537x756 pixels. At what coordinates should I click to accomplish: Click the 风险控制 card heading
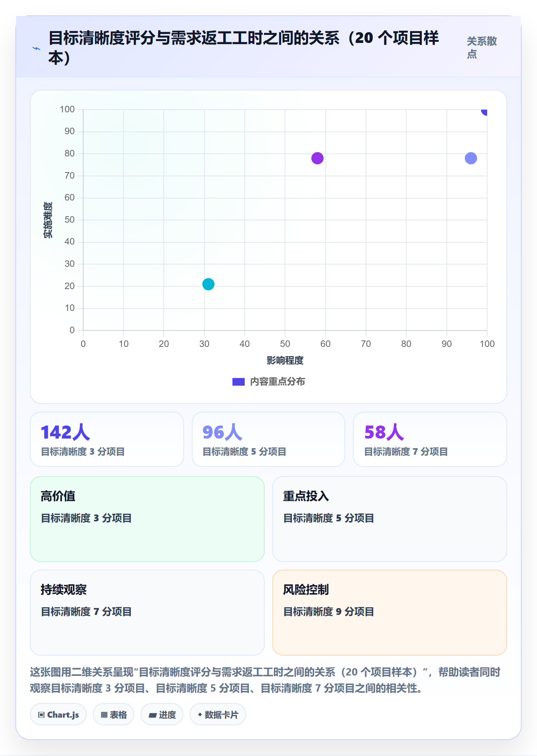[x=306, y=590]
